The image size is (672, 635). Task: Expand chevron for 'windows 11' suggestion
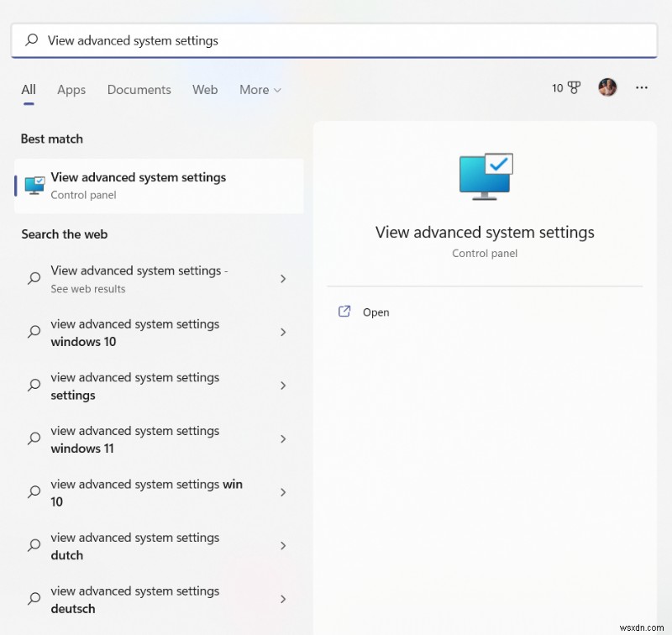tap(283, 438)
